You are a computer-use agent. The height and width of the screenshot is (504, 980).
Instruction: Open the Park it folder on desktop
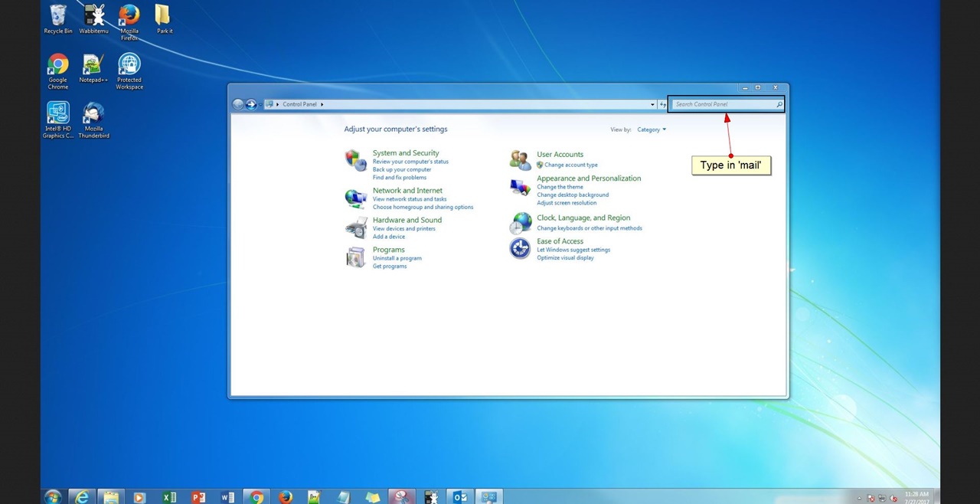[x=164, y=20]
